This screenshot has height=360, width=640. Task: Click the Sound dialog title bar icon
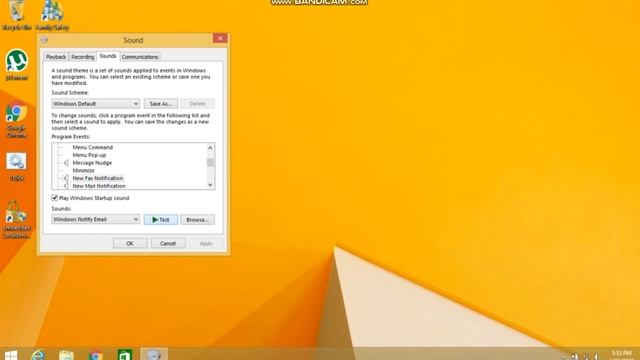(44, 40)
